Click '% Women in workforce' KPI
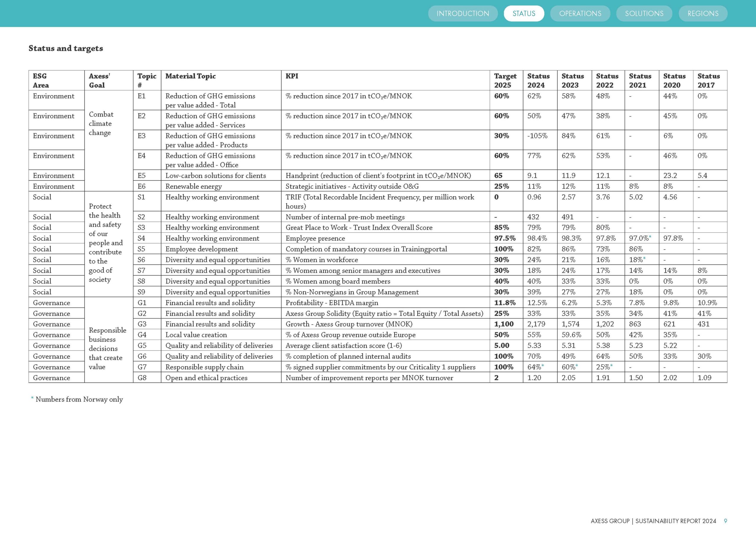The width and height of the screenshot is (756, 535). click(322, 260)
